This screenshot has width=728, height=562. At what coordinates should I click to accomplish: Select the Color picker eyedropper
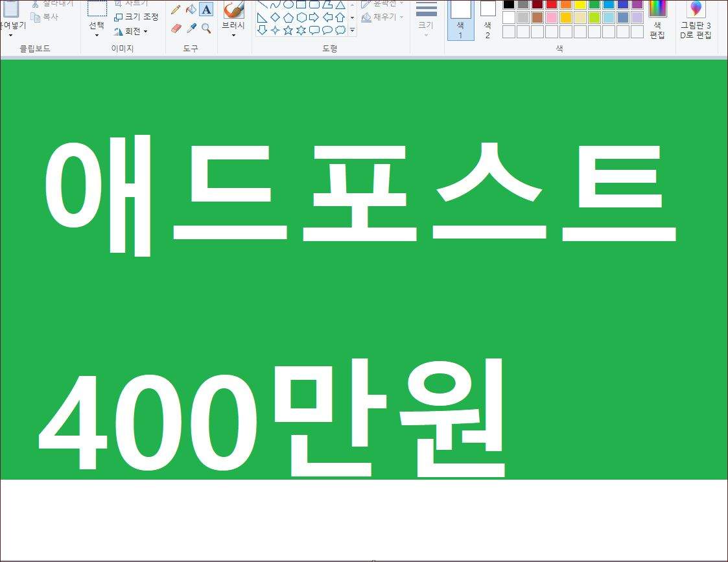[191, 29]
